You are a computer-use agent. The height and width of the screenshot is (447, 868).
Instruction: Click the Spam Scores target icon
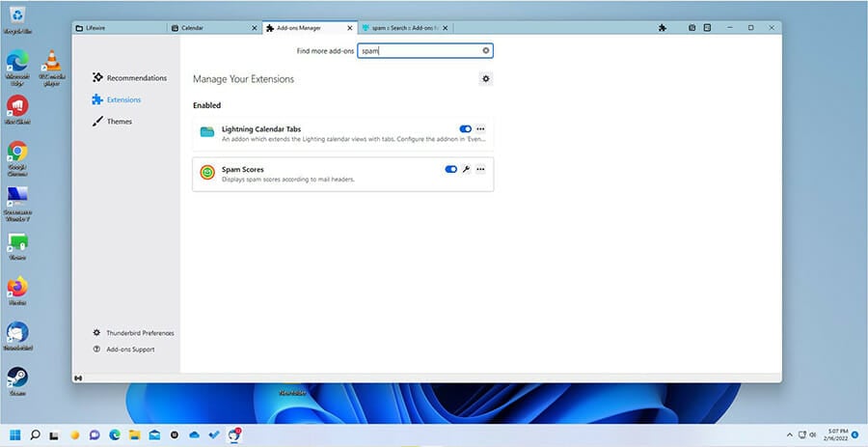pyautogui.click(x=207, y=173)
